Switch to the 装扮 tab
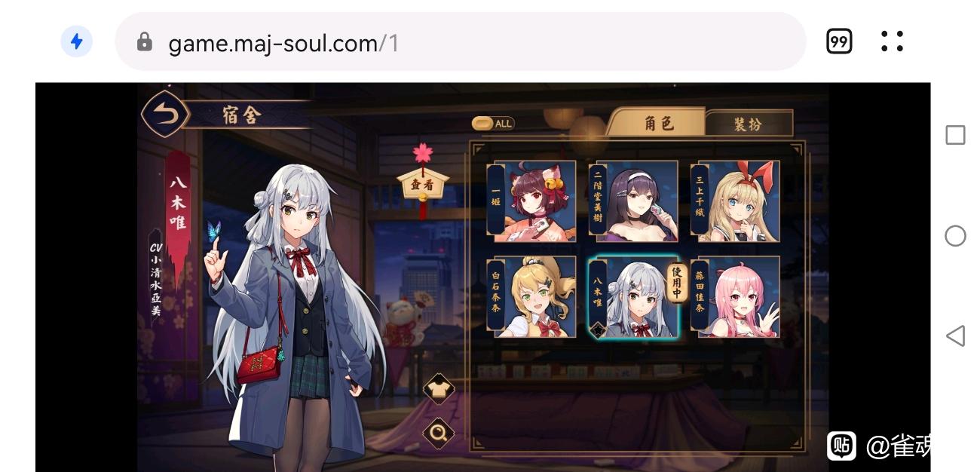Screen dimensions: 980x472 (x=749, y=124)
